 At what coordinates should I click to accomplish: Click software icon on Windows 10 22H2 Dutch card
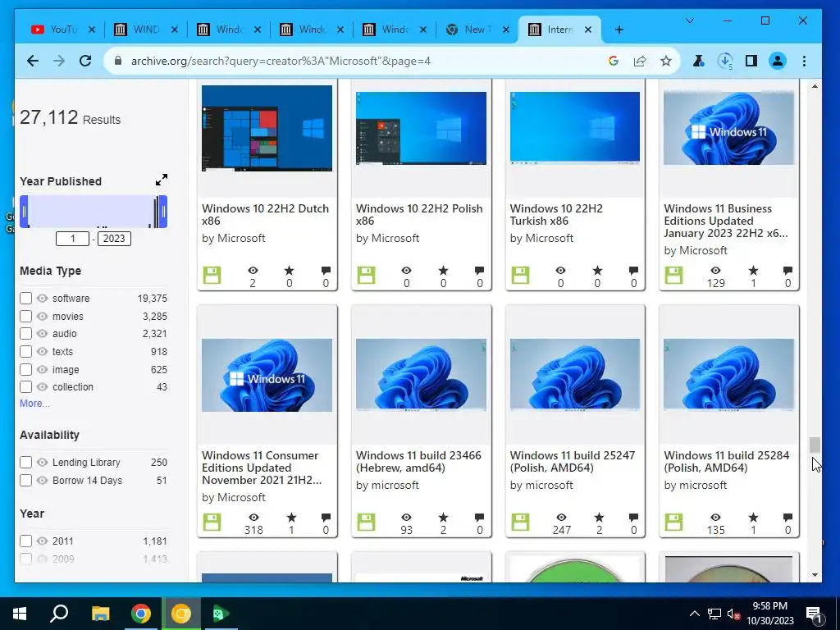(x=212, y=276)
